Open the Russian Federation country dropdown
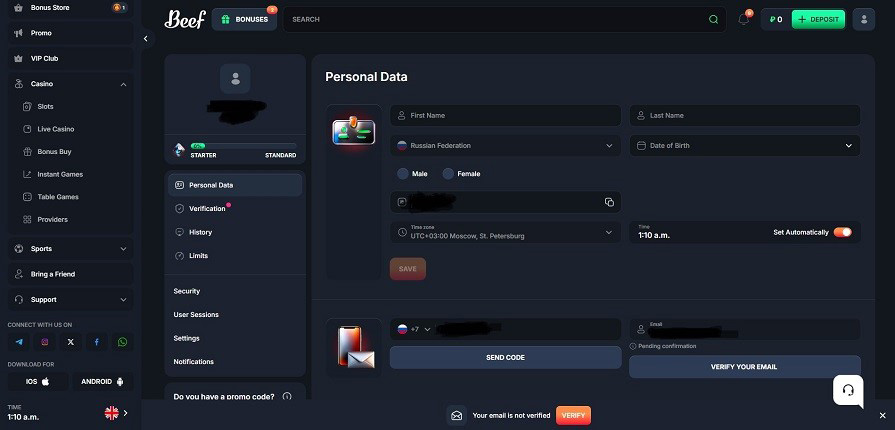This screenshot has width=895, height=430. [x=505, y=146]
